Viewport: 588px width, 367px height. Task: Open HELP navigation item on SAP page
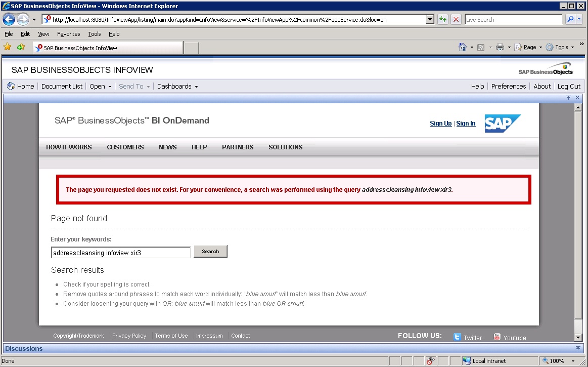coord(199,147)
